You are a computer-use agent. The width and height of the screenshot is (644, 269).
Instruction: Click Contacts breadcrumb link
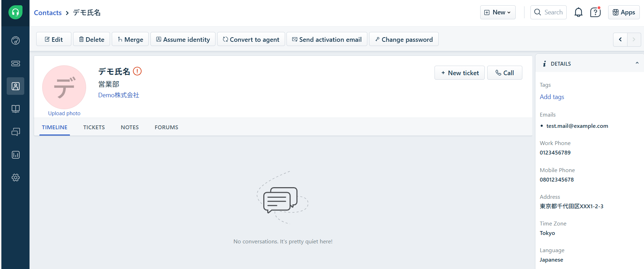48,13
